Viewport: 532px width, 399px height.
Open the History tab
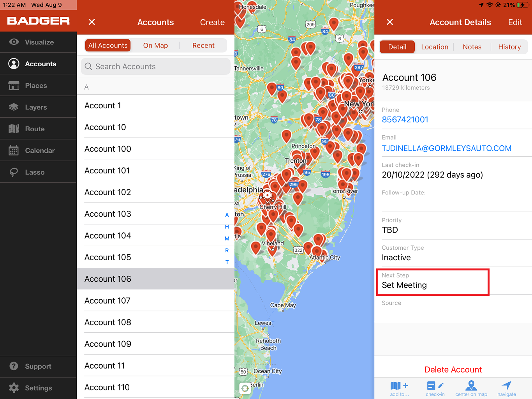[509, 47]
